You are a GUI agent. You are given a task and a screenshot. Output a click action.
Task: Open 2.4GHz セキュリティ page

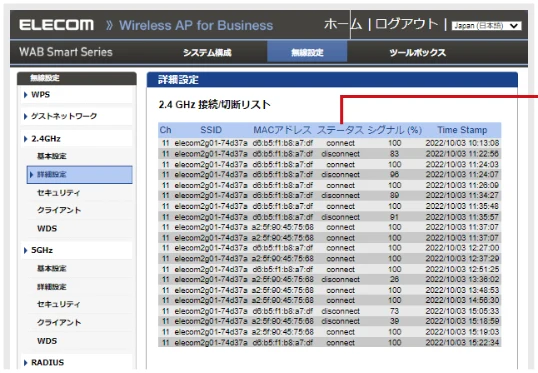(58, 193)
